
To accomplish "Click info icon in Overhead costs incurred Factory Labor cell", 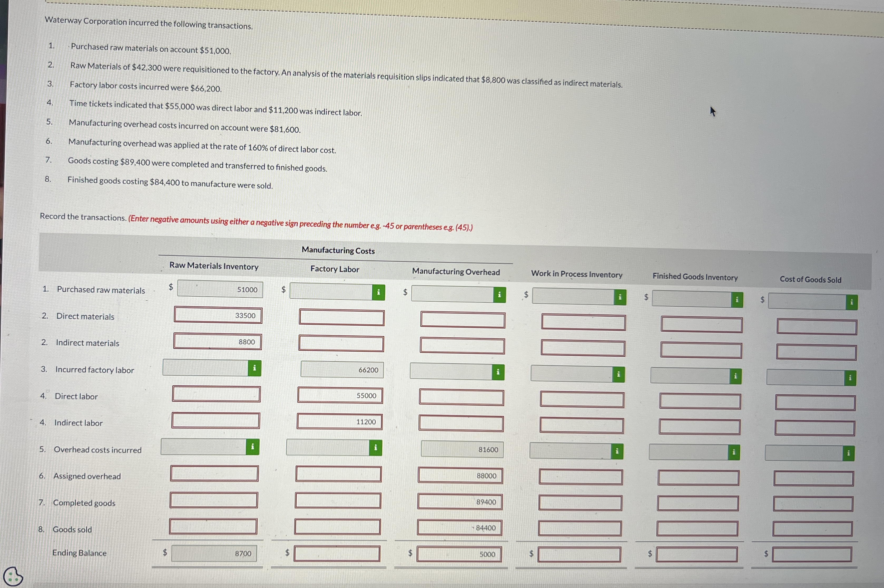I will [x=375, y=448].
